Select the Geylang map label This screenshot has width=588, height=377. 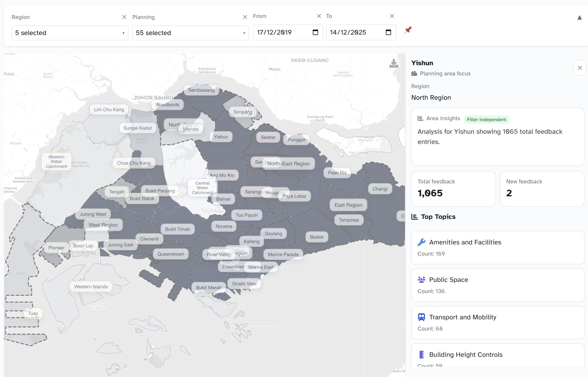tap(273, 234)
